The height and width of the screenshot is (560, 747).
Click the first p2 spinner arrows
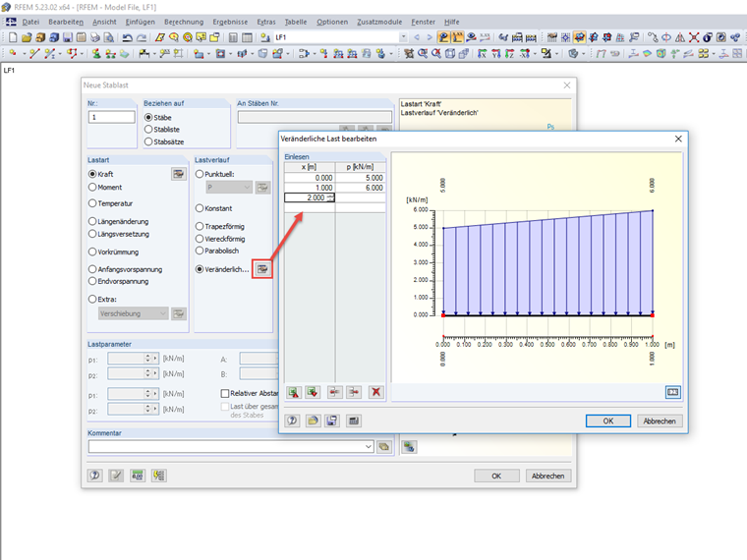[147, 373]
